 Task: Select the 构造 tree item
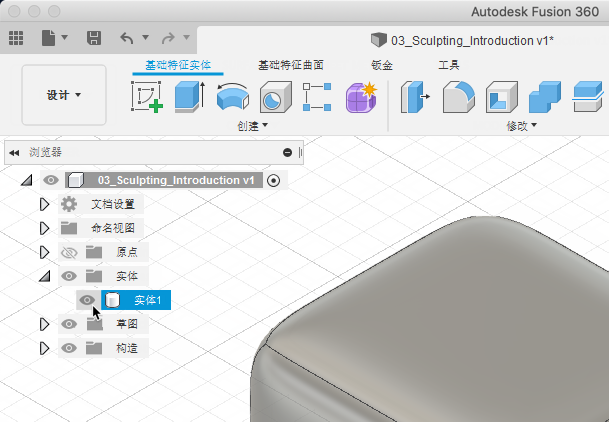[x=127, y=348]
